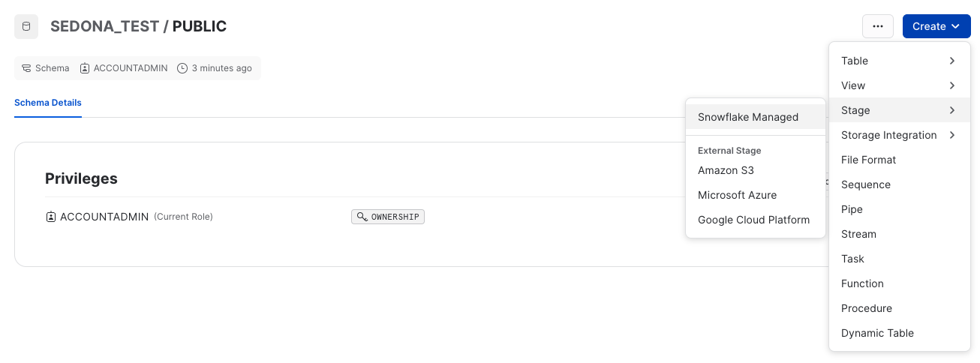Select File Format from Create menu
The height and width of the screenshot is (363, 980).
tap(868, 160)
